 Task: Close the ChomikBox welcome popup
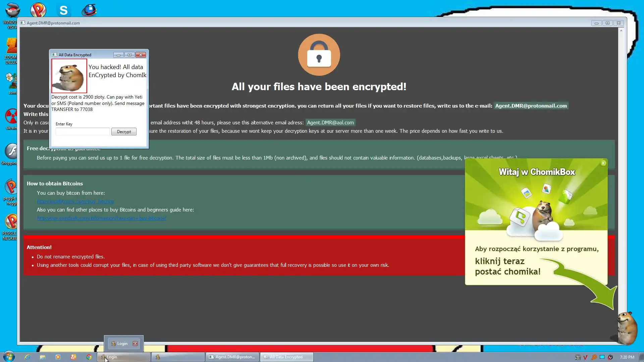click(x=603, y=163)
